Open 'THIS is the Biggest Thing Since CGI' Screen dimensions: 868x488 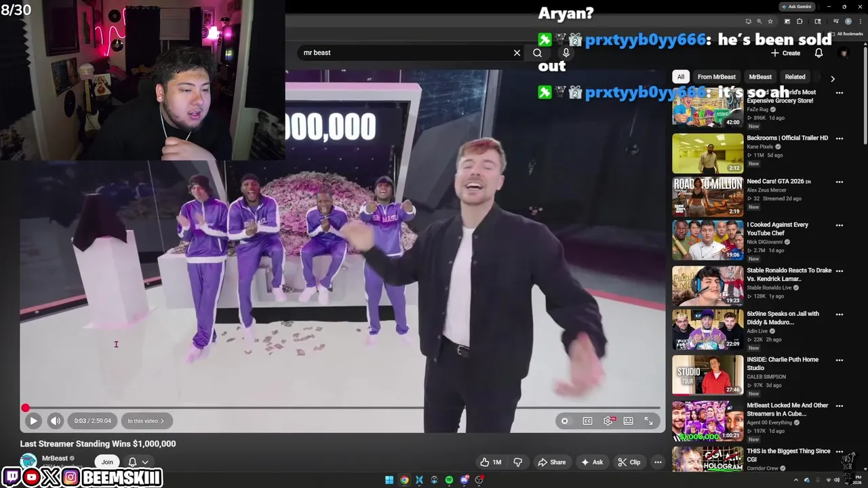pyautogui.click(x=789, y=455)
